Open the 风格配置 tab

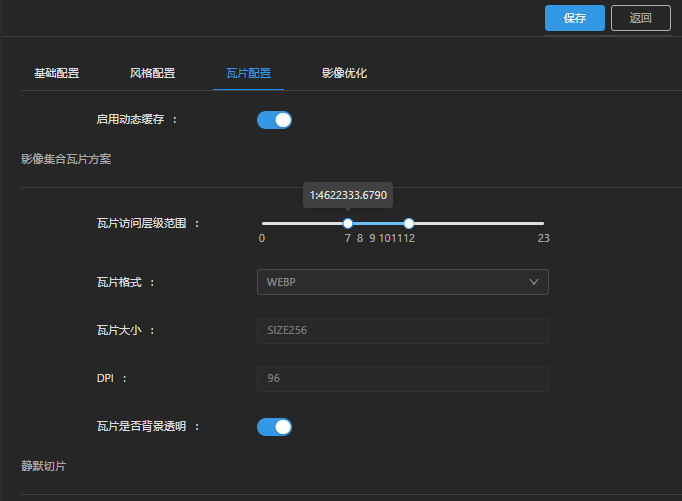coord(152,73)
